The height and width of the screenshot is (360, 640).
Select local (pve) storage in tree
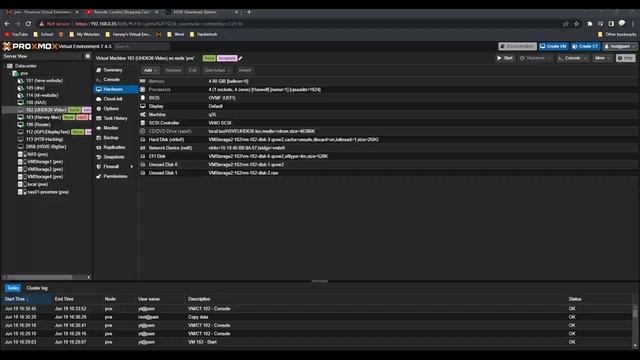point(38,184)
